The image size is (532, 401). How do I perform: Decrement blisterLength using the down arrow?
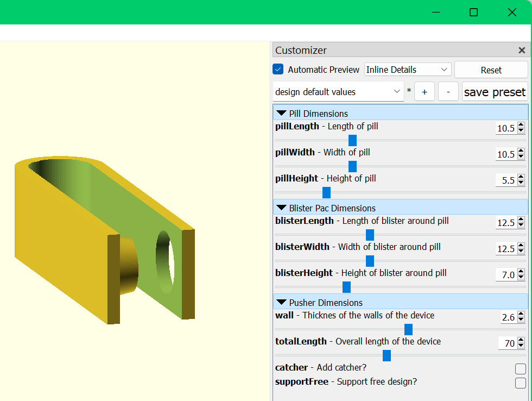pyautogui.click(x=522, y=225)
